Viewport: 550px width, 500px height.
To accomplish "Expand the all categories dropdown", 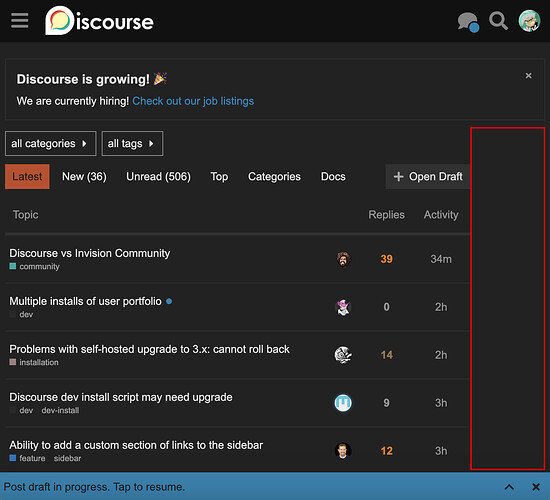I will click(x=51, y=144).
